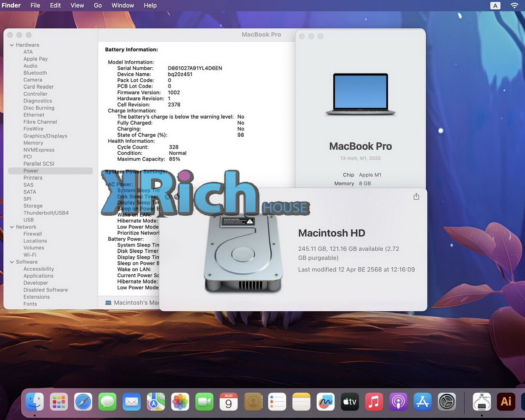This screenshot has height=420, width=525.
Task: Launch Messages app in the dock
Action: coord(107,402)
